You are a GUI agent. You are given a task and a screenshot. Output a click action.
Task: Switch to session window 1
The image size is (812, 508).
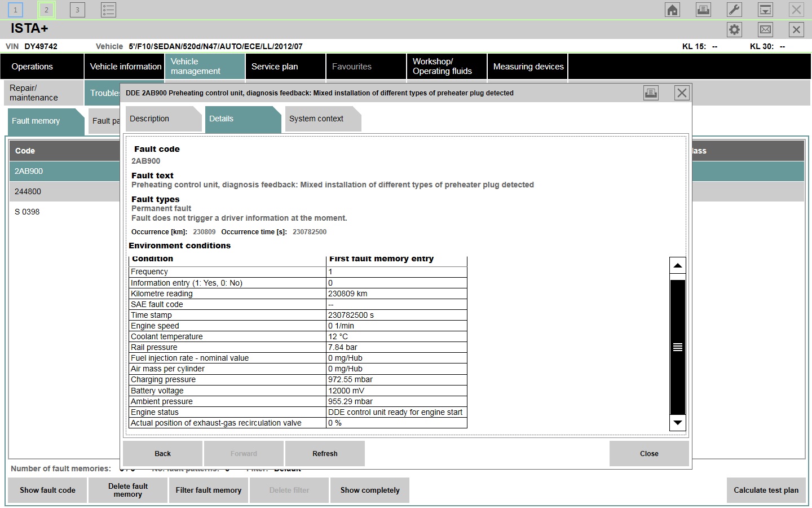(x=15, y=10)
